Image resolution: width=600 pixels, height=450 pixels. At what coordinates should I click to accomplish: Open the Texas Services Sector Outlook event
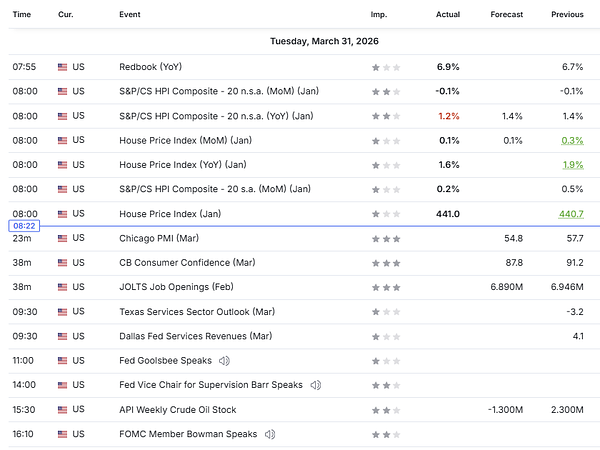(x=196, y=312)
